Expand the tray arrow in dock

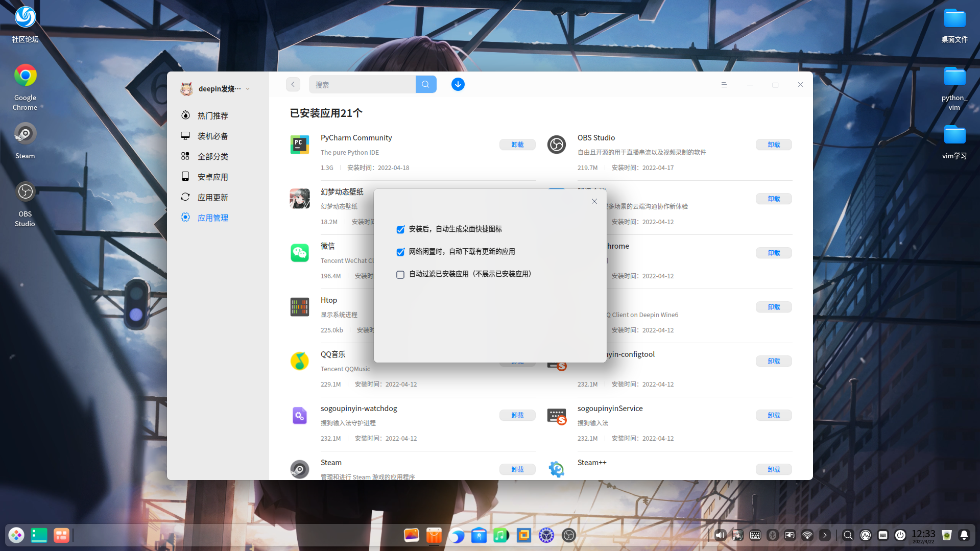pos(825,535)
